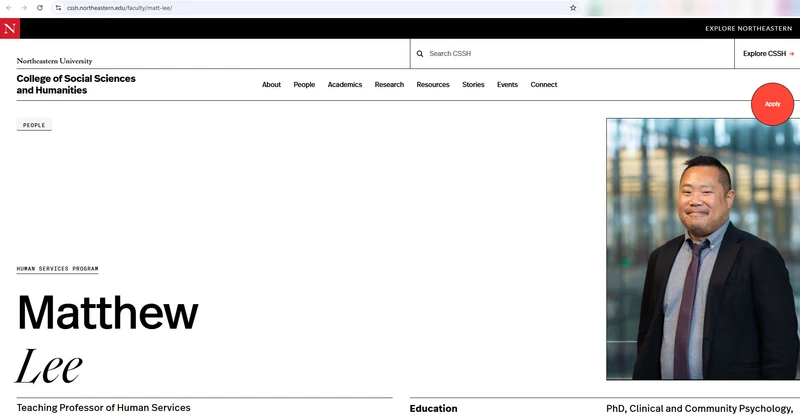Click the search magnifier icon

click(420, 54)
